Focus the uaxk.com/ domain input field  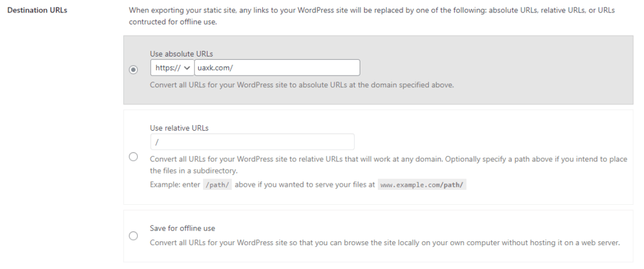tap(277, 68)
